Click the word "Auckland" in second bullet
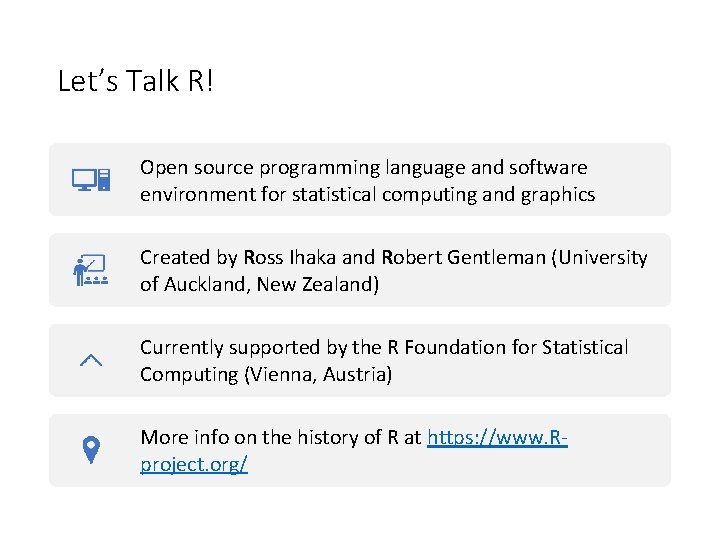The image size is (720, 540). (204, 284)
